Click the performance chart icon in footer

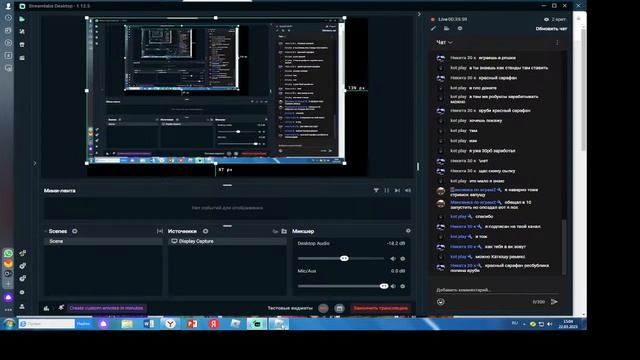coord(47,308)
